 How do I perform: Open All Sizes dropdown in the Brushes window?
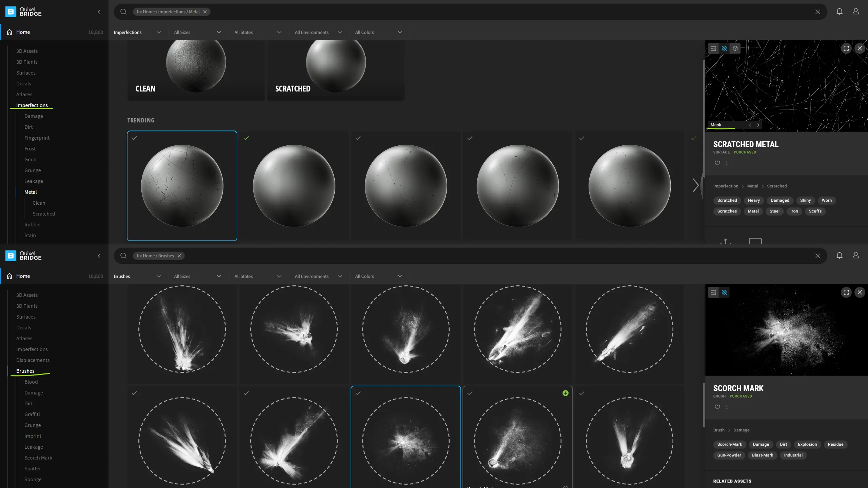198,277
